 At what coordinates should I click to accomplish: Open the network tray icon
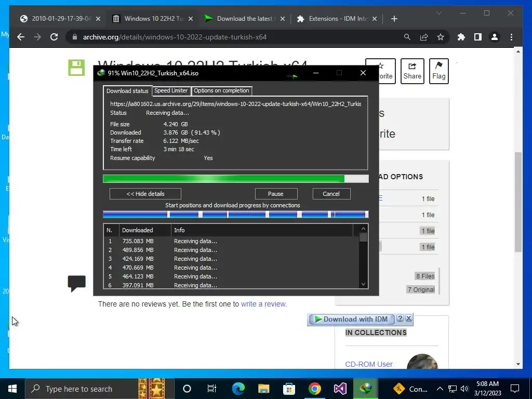(453, 389)
